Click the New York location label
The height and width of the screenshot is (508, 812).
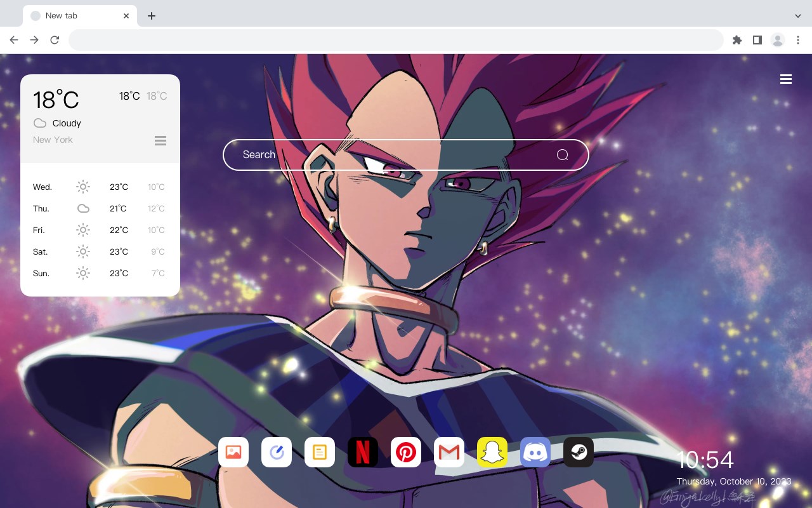[x=53, y=140]
